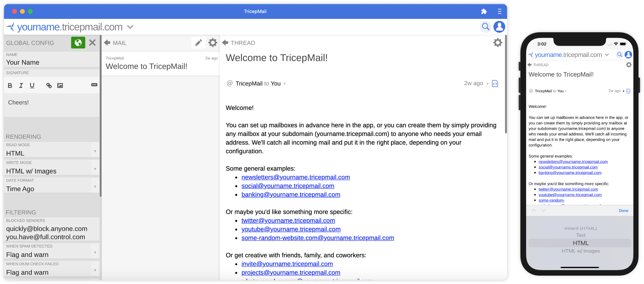Viewport: 644px width, 284px height.
Task: Open the When DKIM Check Failed dropdown
Action: (x=52, y=269)
